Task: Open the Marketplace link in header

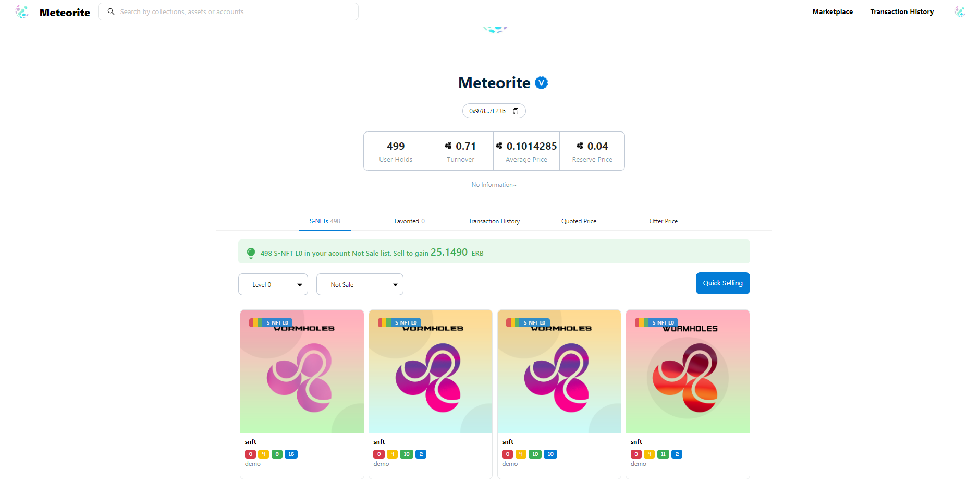Action: point(832,11)
